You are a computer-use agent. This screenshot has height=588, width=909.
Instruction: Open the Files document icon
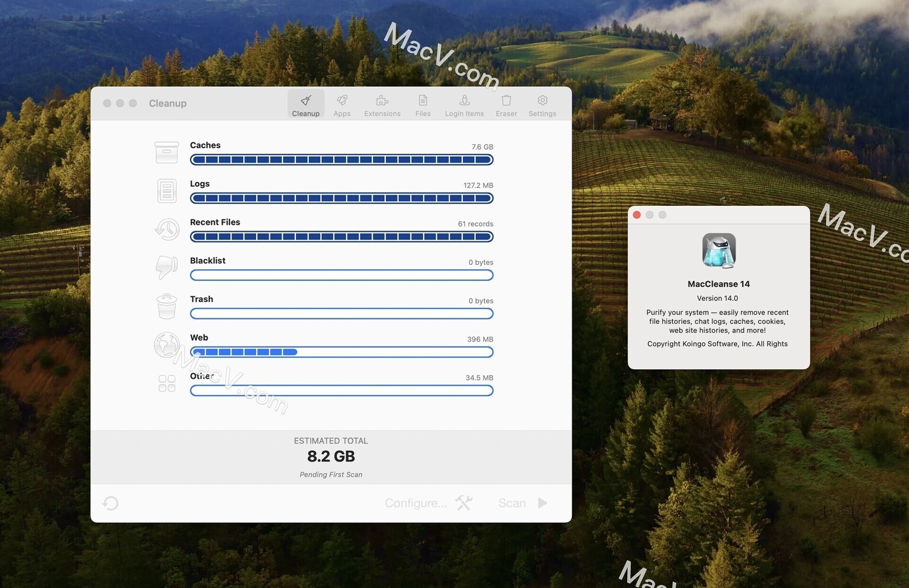423,100
